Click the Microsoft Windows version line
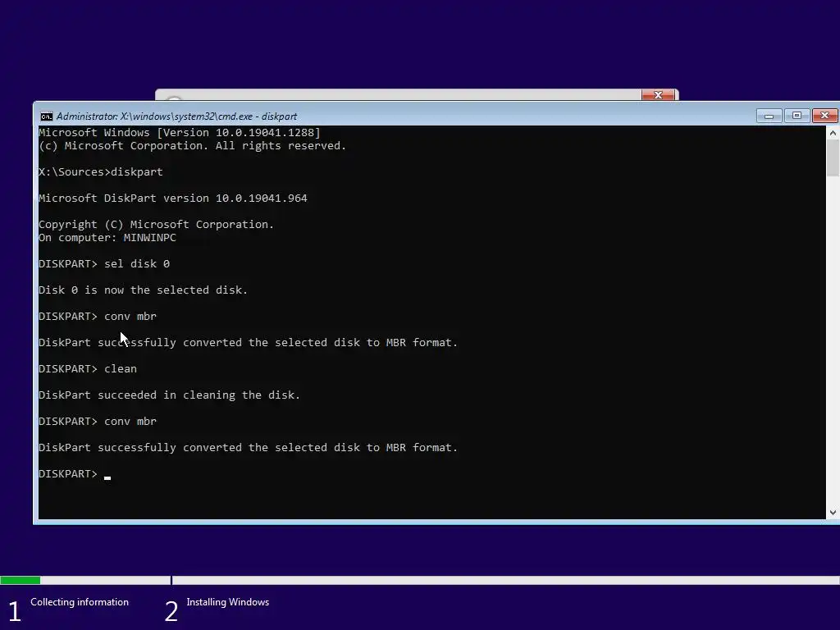The width and height of the screenshot is (840, 630). pyautogui.click(x=180, y=132)
